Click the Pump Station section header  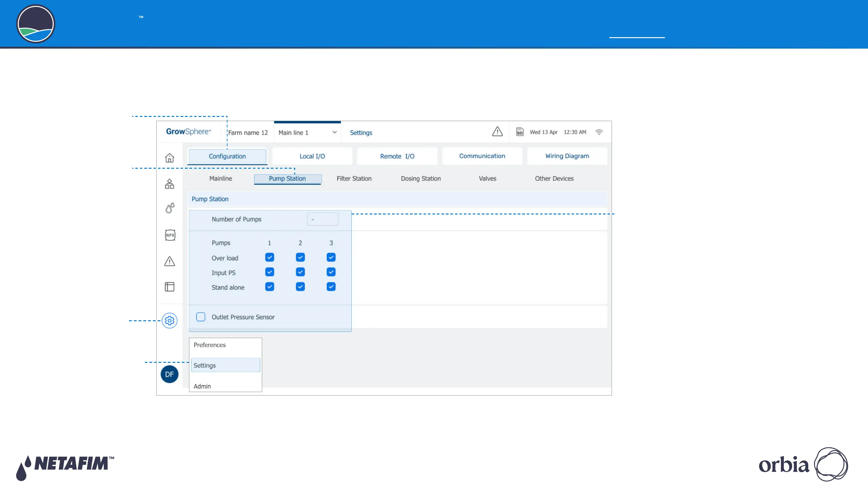tap(397, 199)
